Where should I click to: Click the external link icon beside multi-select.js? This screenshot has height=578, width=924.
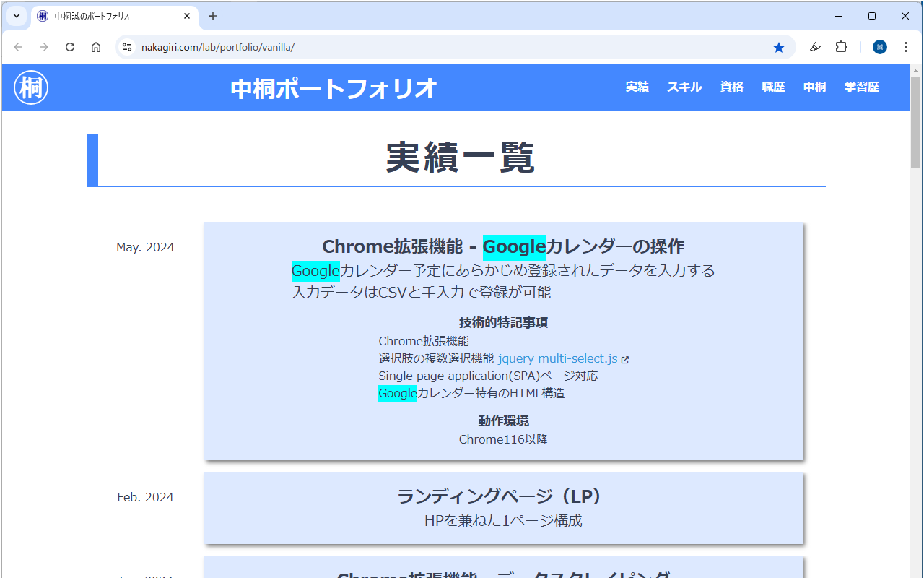(625, 359)
